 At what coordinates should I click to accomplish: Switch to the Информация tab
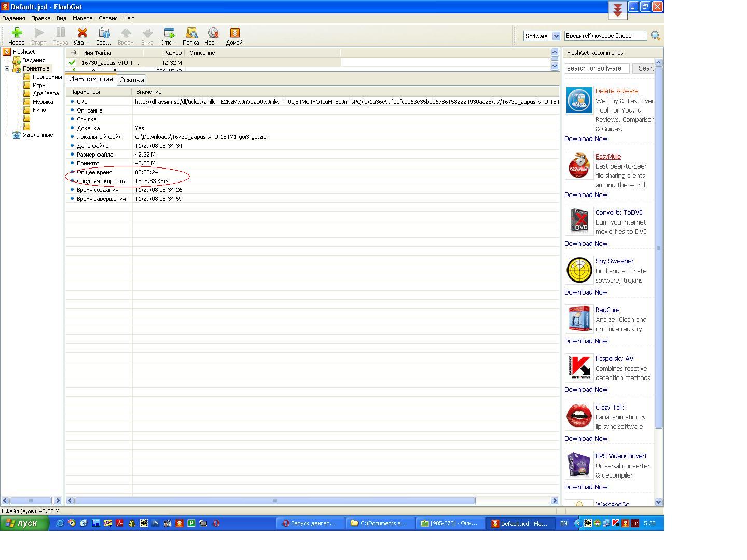(x=91, y=79)
